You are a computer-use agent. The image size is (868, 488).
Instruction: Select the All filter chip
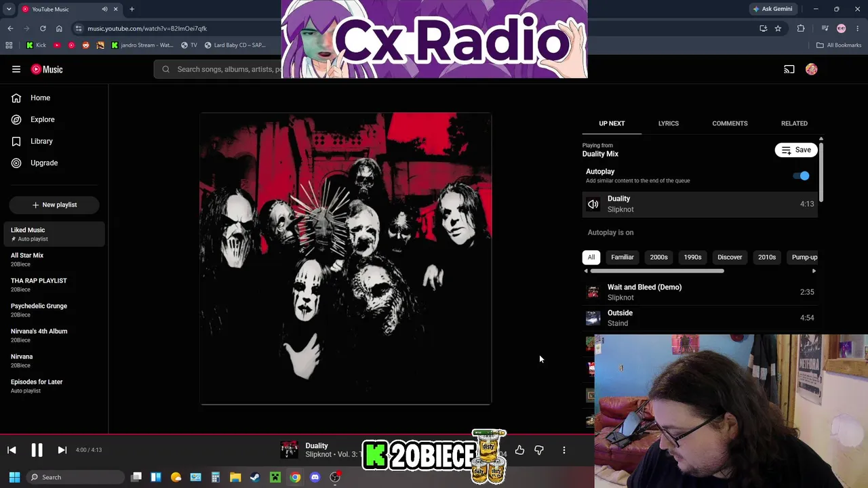tap(591, 258)
